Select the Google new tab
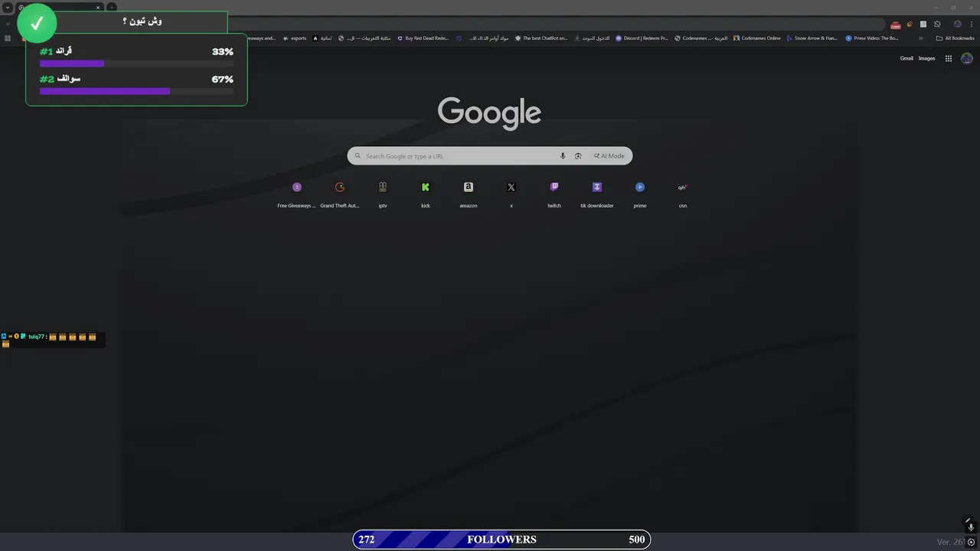This screenshot has width=980, height=551. coord(59,8)
